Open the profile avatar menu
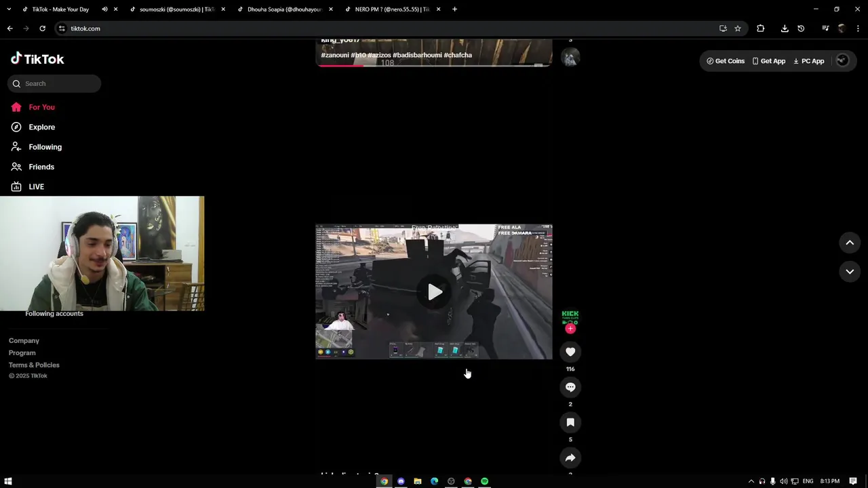The image size is (868, 488). (842, 60)
